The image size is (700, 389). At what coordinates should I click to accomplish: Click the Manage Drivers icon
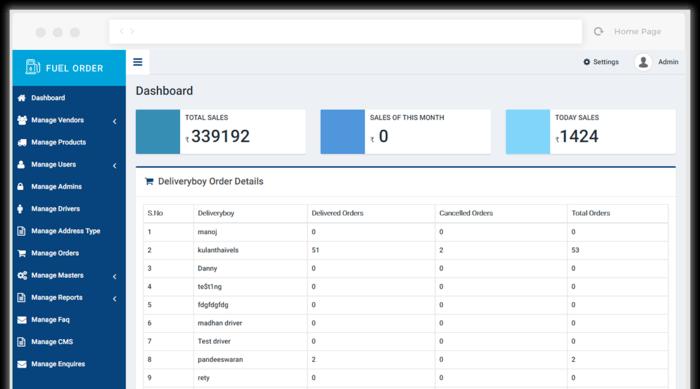(x=20, y=209)
